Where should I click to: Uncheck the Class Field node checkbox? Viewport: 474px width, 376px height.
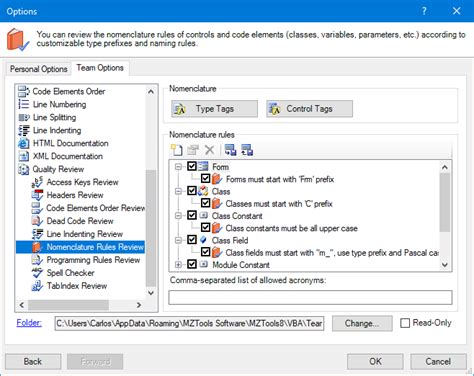point(192,240)
